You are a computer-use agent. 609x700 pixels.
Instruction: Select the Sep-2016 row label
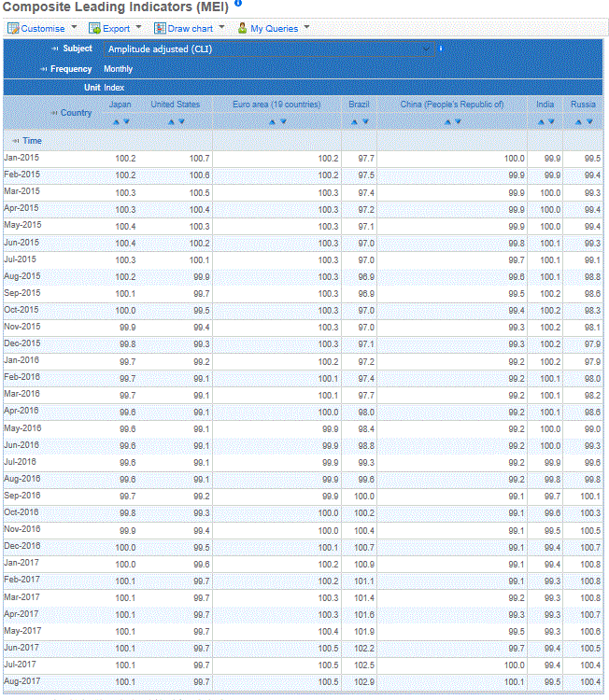point(22,496)
